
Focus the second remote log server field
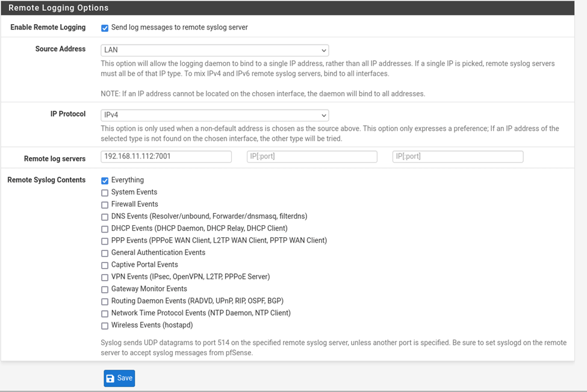pyautogui.click(x=312, y=157)
